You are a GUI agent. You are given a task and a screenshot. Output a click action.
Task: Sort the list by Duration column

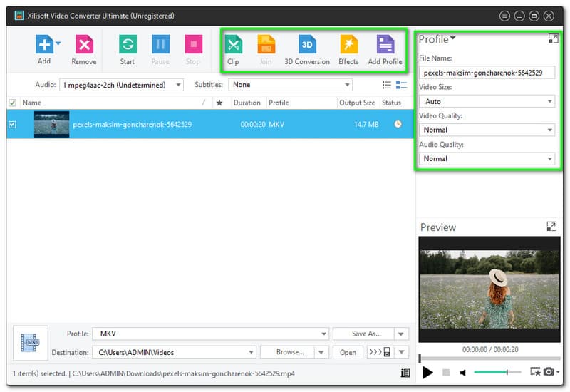pyautogui.click(x=247, y=103)
